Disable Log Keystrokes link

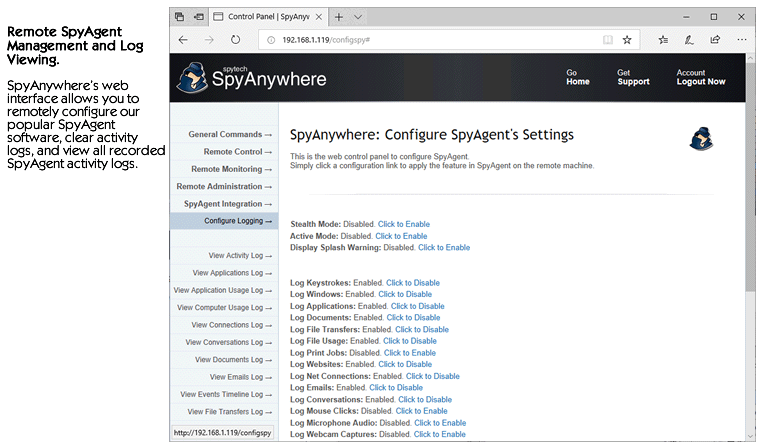coord(413,283)
